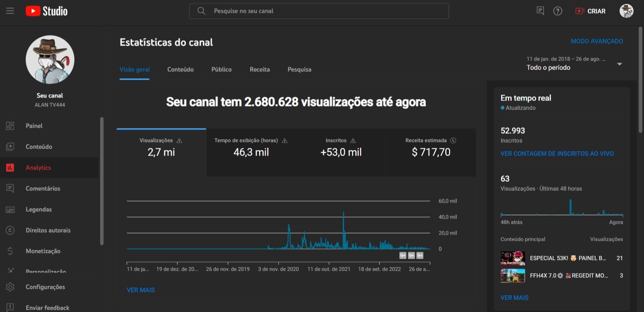Click the Enviar feedback icon
Image resolution: width=644 pixels, height=312 pixels.
(x=10, y=308)
